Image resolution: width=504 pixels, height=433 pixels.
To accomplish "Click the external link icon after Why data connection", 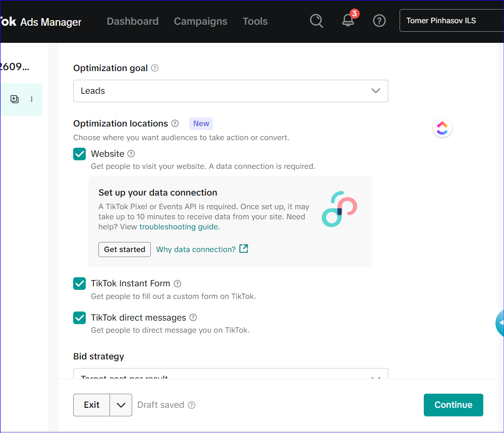I will point(244,249).
